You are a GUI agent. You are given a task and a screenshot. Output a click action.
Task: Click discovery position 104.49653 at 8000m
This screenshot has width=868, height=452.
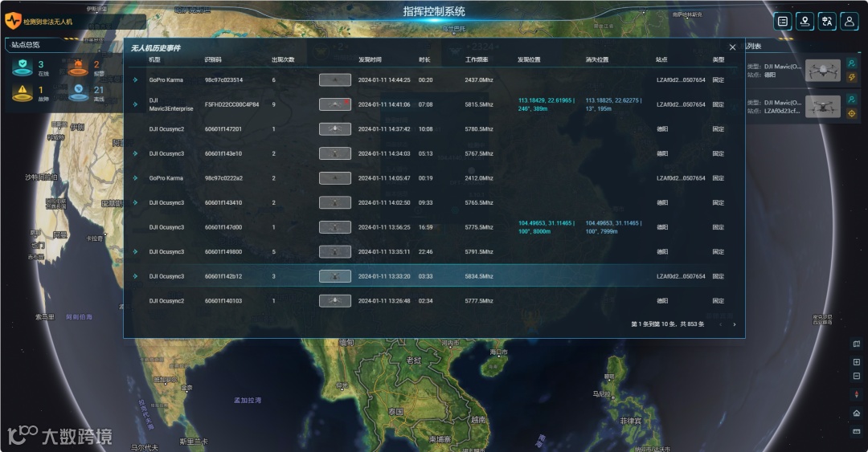tap(547, 227)
